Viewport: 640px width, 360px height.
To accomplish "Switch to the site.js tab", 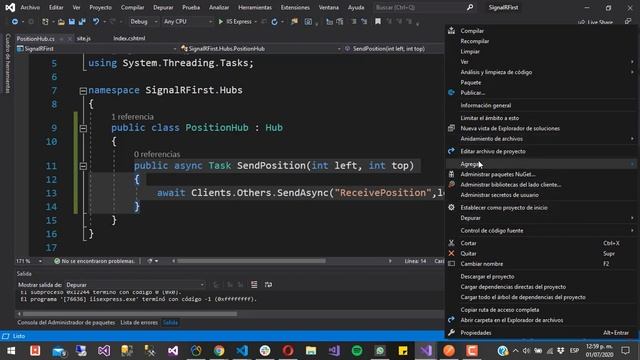I will tap(84, 38).
